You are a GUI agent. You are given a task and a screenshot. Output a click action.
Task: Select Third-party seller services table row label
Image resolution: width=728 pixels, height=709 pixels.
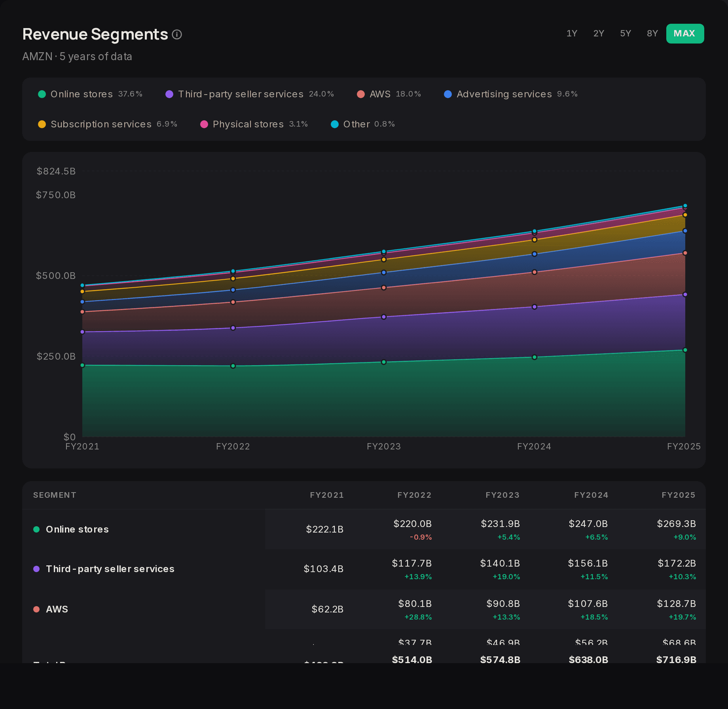pyautogui.click(x=110, y=569)
